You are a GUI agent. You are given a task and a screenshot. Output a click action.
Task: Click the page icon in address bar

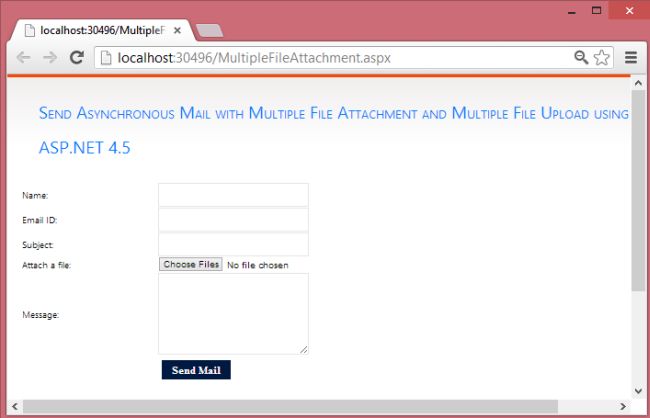tap(106, 58)
